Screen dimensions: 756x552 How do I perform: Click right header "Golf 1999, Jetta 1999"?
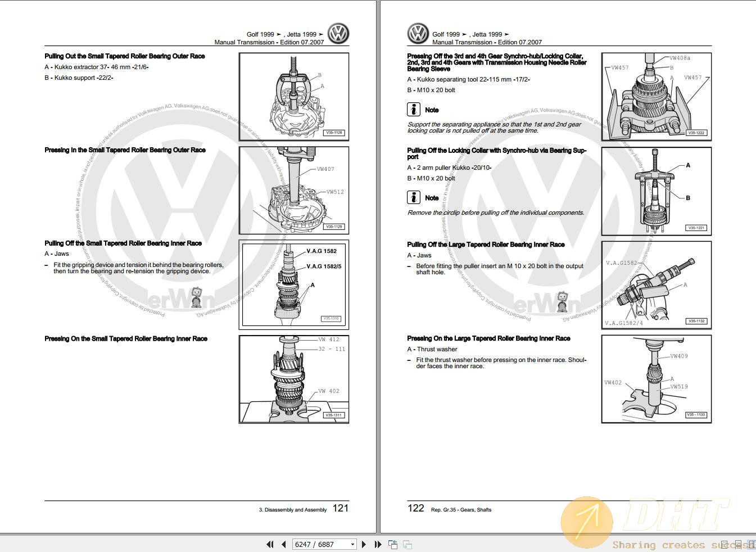[x=471, y=34]
